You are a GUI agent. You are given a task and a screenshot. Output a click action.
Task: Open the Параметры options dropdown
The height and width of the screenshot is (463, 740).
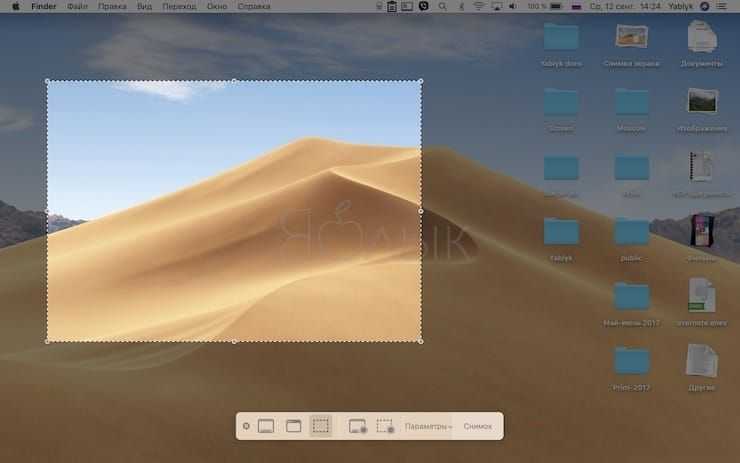tap(428, 427)
